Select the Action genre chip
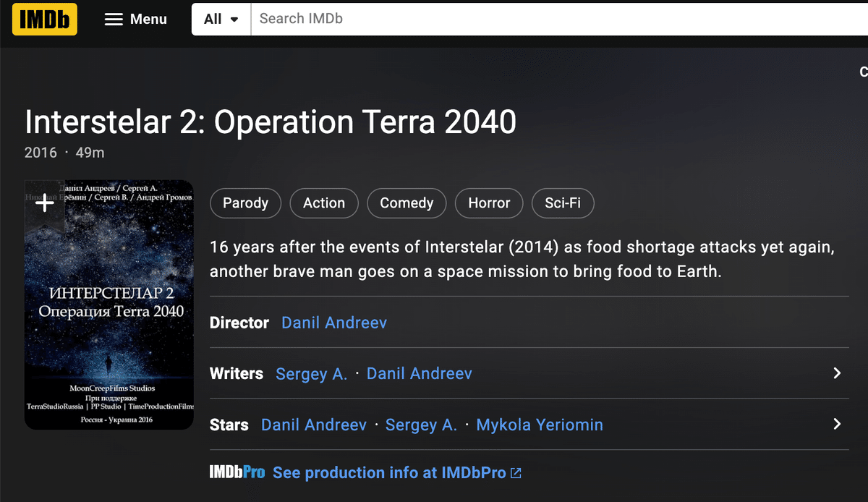 click(324, 203)
